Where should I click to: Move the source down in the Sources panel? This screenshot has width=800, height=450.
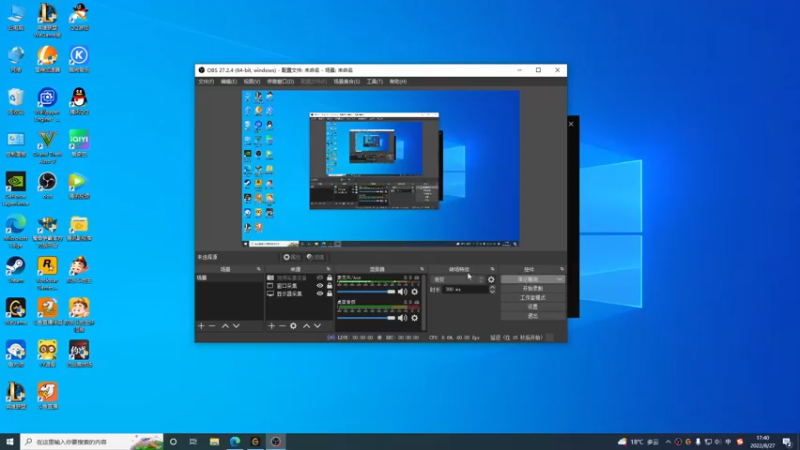(x=317, y=326)
